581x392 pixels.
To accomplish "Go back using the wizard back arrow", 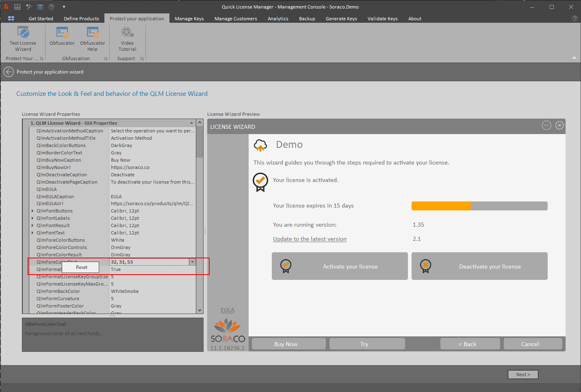I will [9, 72].
